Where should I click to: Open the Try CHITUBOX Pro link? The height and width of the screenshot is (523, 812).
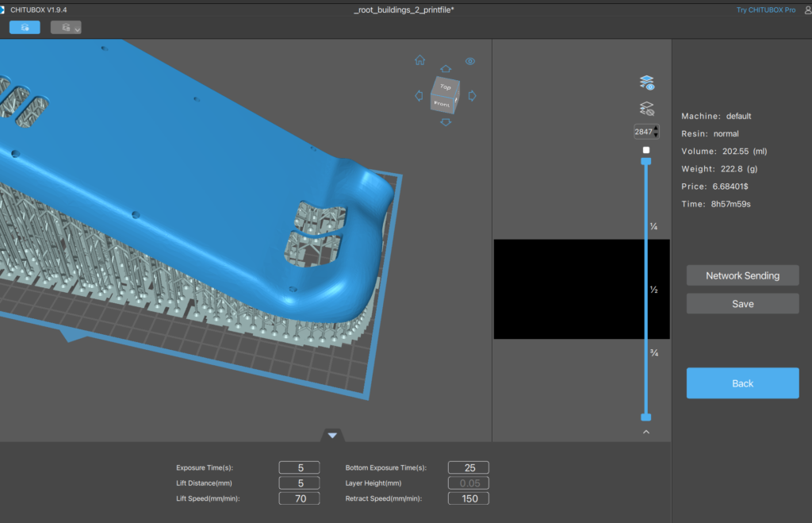(x=766, y=10)
